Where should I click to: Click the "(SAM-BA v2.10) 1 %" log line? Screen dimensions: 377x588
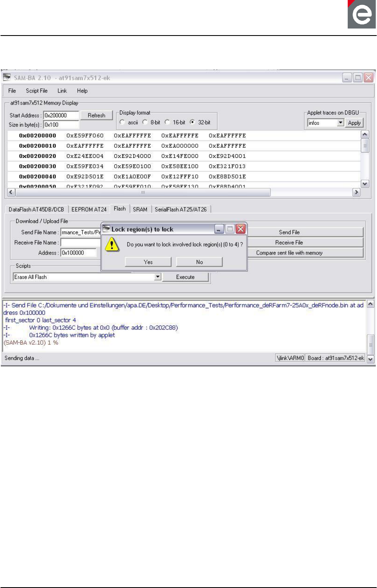coord(31,343)
